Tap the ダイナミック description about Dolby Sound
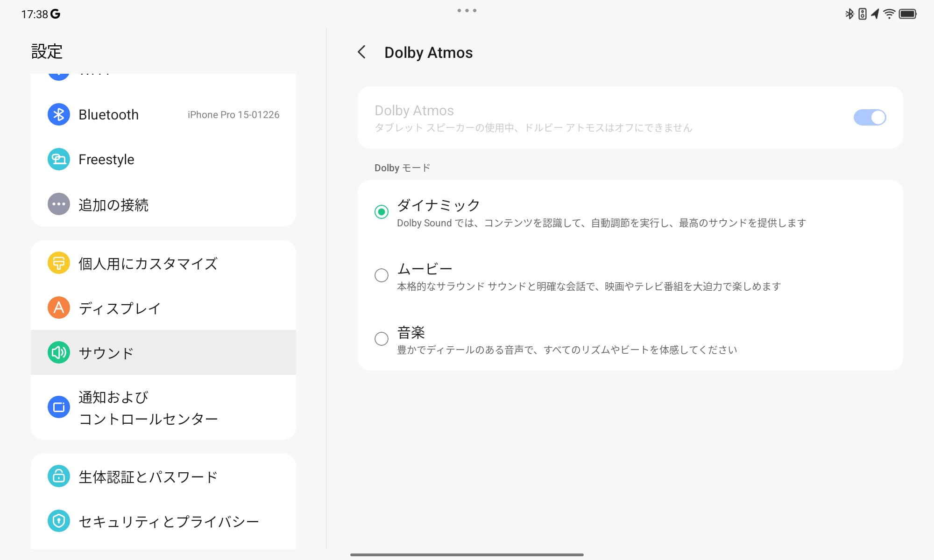 (601, 223)
